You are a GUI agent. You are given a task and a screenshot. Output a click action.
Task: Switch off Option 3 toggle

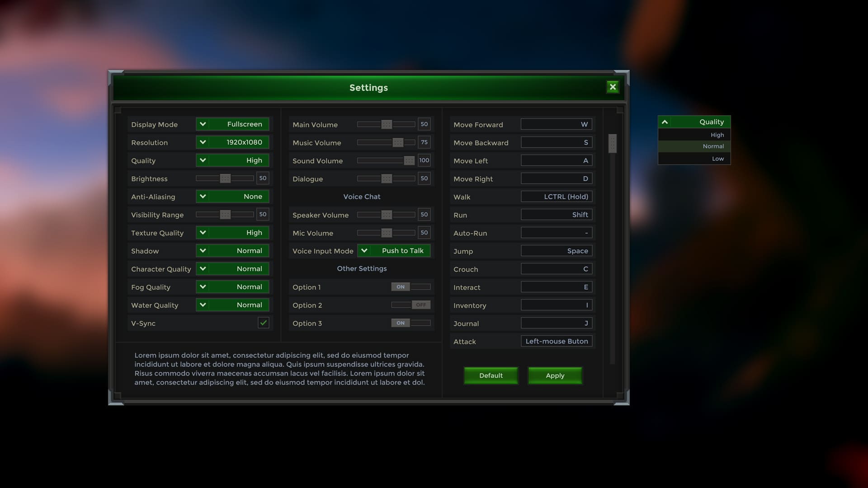coord(411,323)
